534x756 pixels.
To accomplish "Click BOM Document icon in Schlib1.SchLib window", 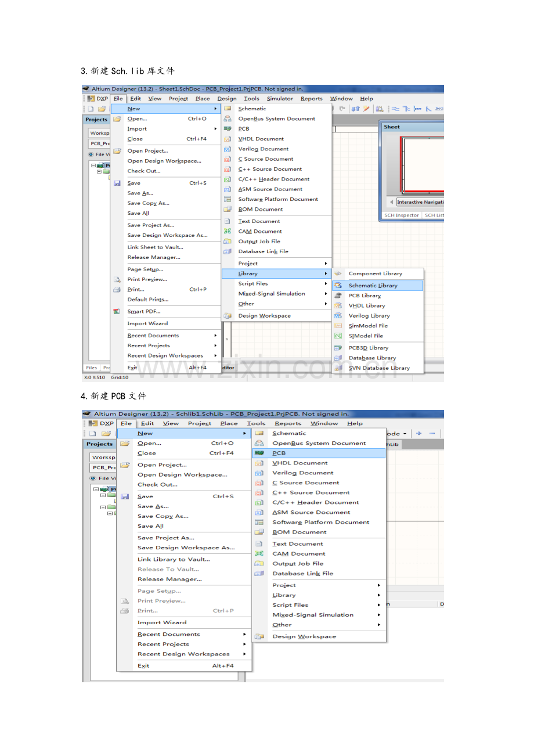I will [x=259, y=532].
